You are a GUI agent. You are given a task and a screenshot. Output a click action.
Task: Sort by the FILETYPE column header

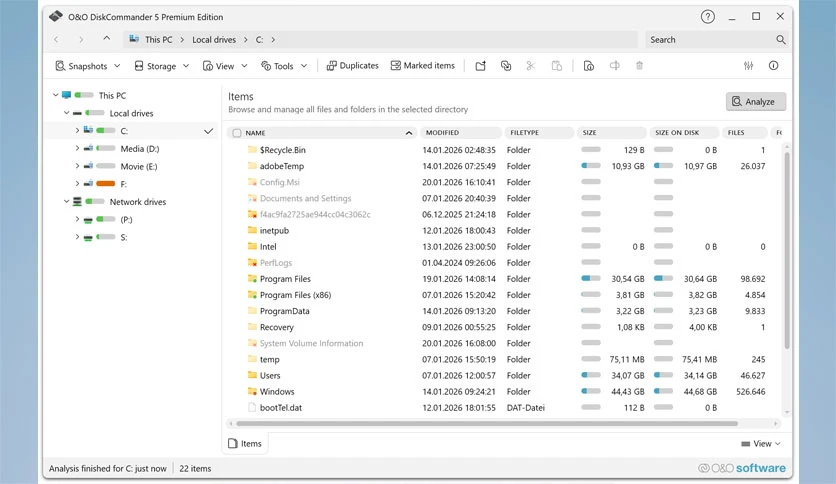pyautogui.click(x=539, y=132)
